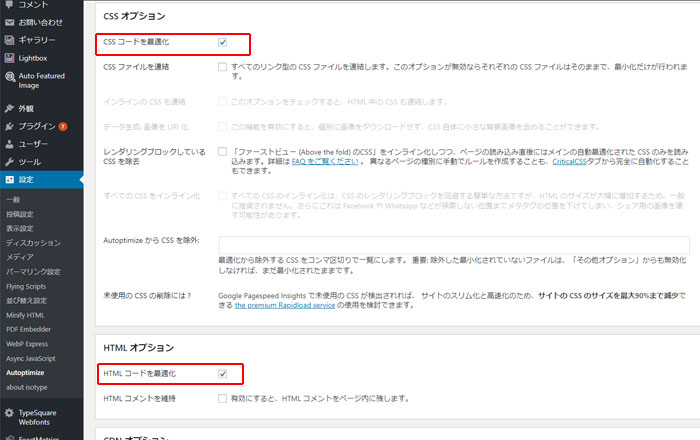This screenshot has width=700, height=440.
Task: Enable CSS ファイルを連結 checkbox
Action: 222,67
